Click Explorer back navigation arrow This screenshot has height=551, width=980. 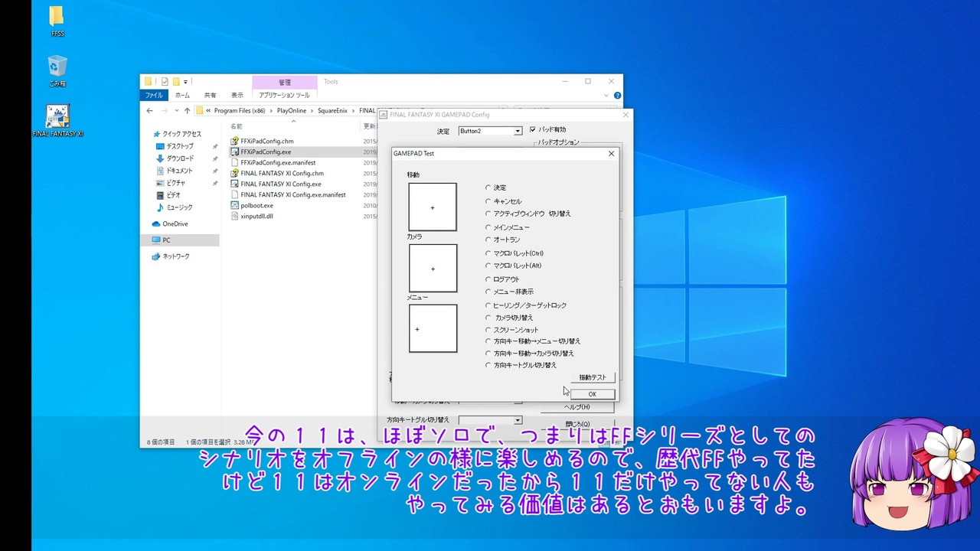150,111
